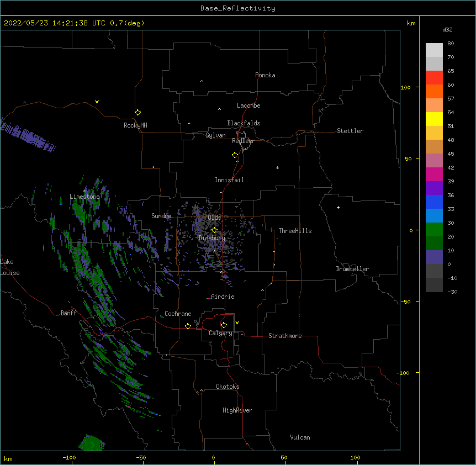476x465 pixels.
Task: Click the Ponoka city label
Action: [265, 75]
